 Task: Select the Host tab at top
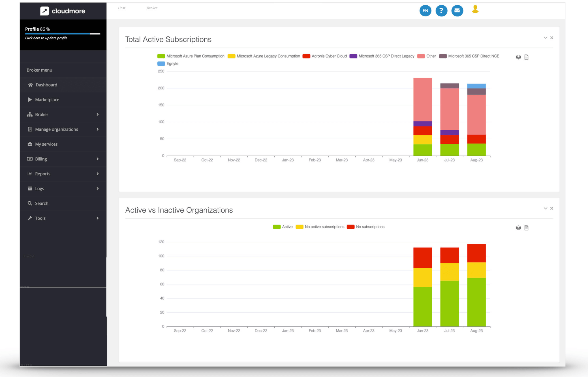(x=122, y=8)
